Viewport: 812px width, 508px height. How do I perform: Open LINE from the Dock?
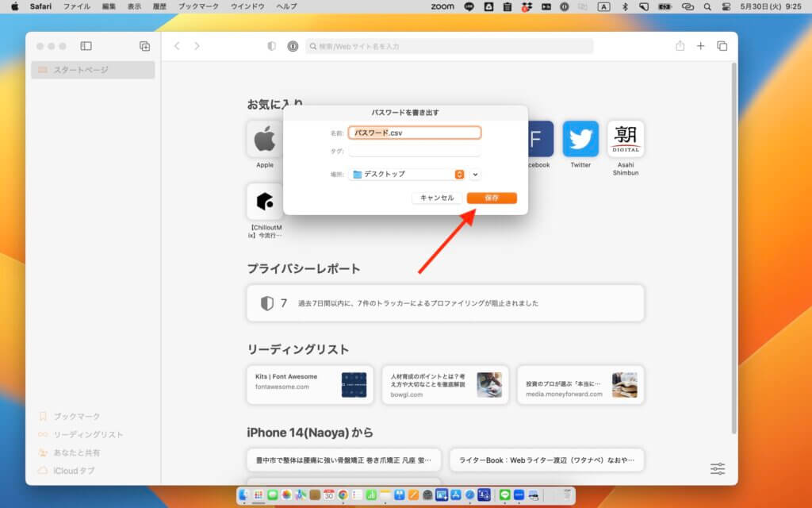(504, 495)
